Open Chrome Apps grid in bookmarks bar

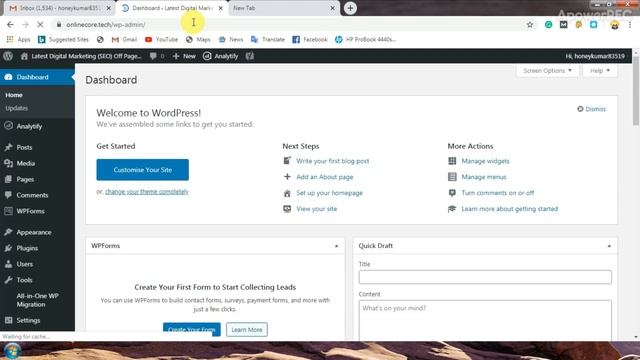(x=10, y=39)
